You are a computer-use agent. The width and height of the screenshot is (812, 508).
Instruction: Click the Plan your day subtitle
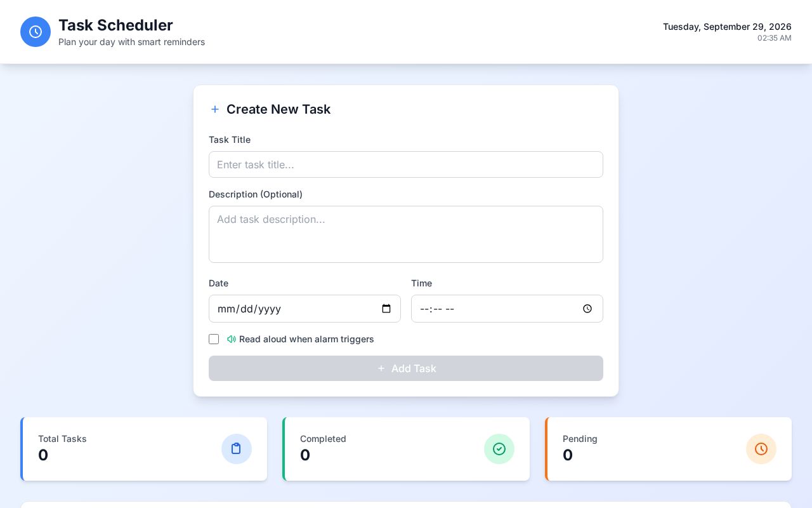(x=131, y=42)
